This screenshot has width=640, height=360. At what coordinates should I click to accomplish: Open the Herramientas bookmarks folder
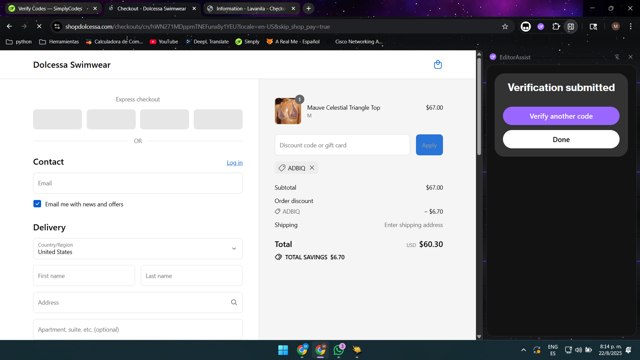(x=59, y=42)
